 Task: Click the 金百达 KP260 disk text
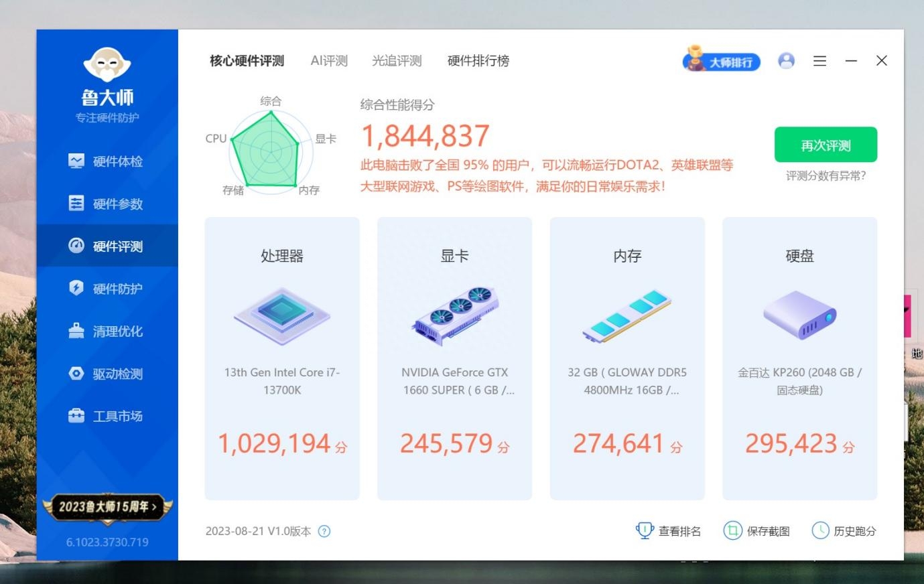click(800, 381)
